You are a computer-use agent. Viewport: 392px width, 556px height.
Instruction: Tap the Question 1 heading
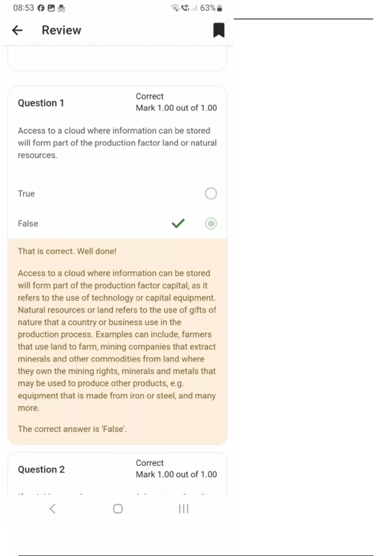(41, 103)
